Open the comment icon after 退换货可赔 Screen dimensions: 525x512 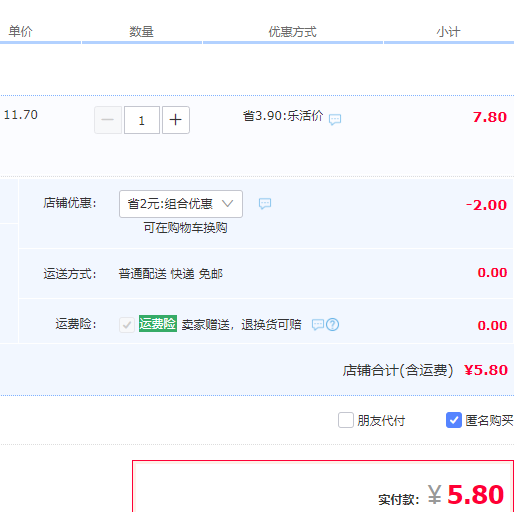click(317, 324)
